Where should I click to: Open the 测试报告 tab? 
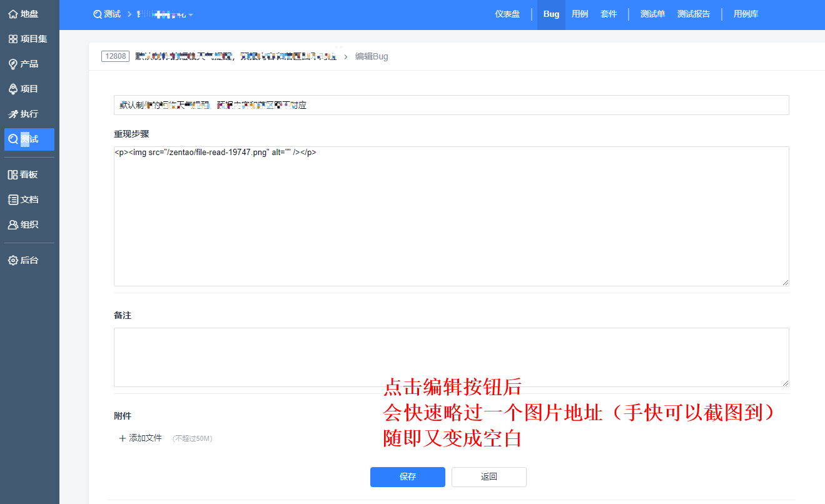click(694, 14)
